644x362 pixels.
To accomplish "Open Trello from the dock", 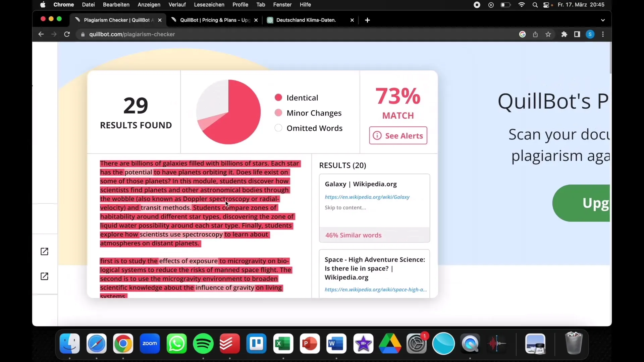I will [256, 343].
